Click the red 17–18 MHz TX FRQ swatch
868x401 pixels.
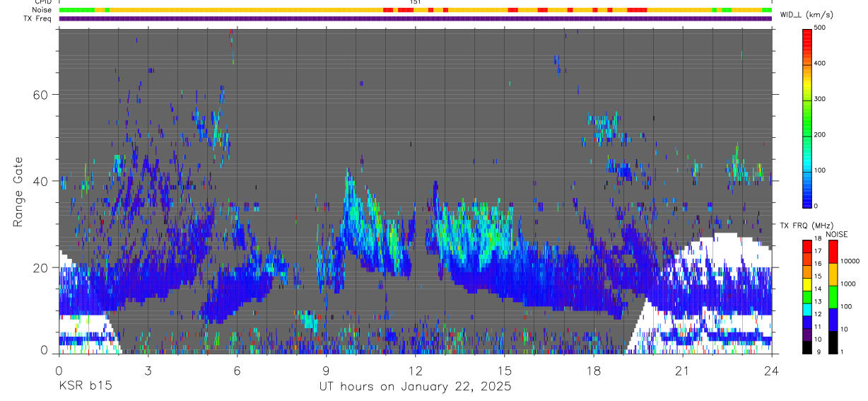click(x=807, y=247)
